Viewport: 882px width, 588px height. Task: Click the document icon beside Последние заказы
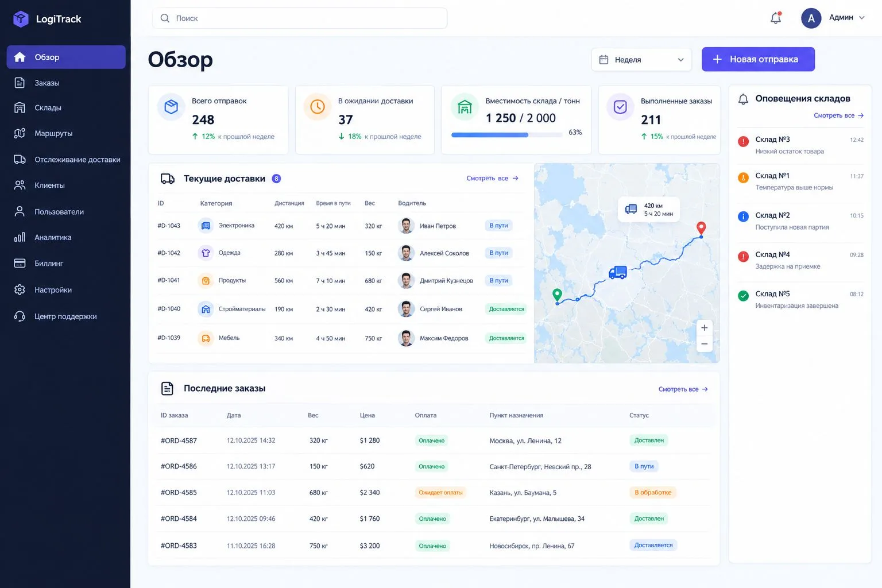tap(167, 389)
